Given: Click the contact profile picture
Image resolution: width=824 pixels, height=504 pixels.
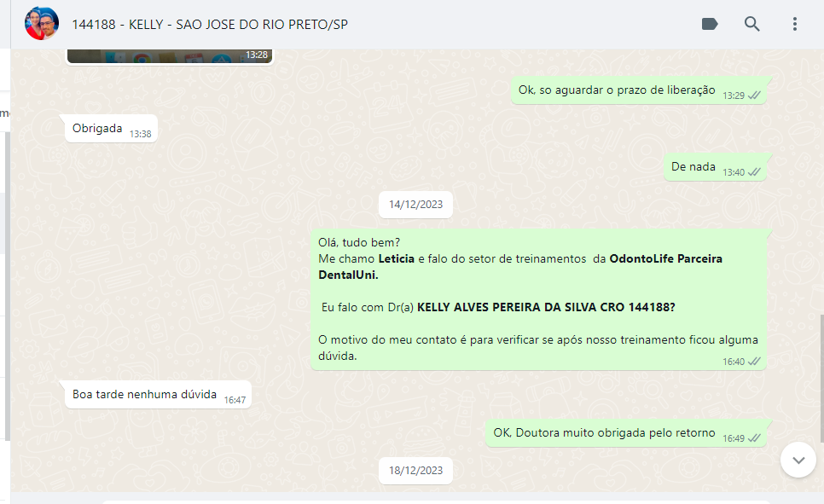Looking at the screenshot, I should click(x=42, y=24).
